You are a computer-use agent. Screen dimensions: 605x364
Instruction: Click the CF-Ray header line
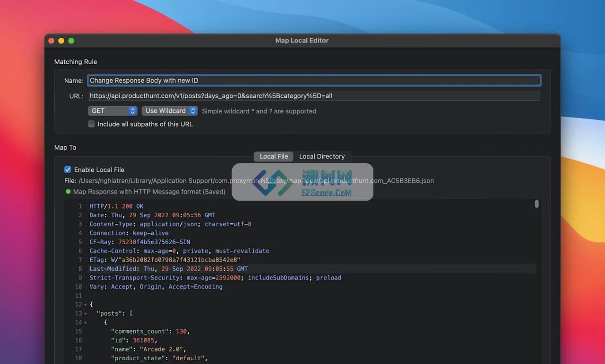[140, 242]
